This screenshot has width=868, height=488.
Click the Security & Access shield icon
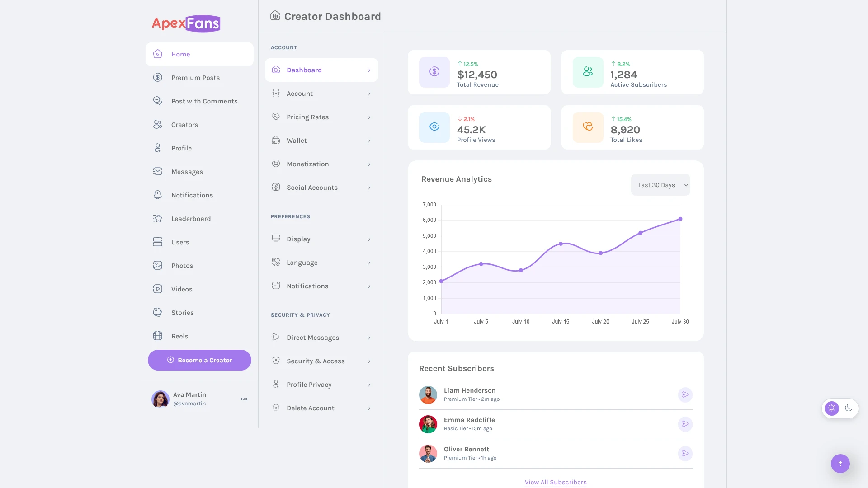point(276,361)
